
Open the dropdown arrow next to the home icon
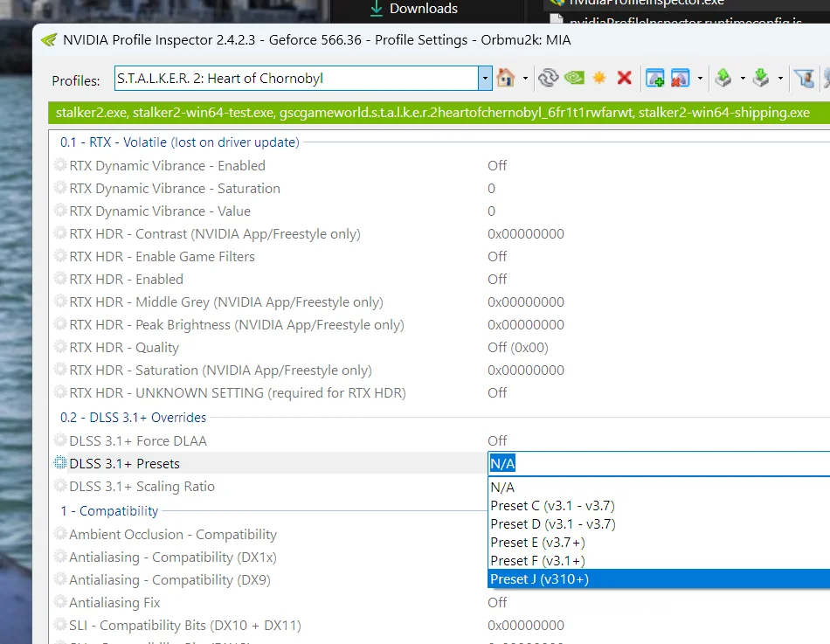pyautogui.click(x=525, y=79)
